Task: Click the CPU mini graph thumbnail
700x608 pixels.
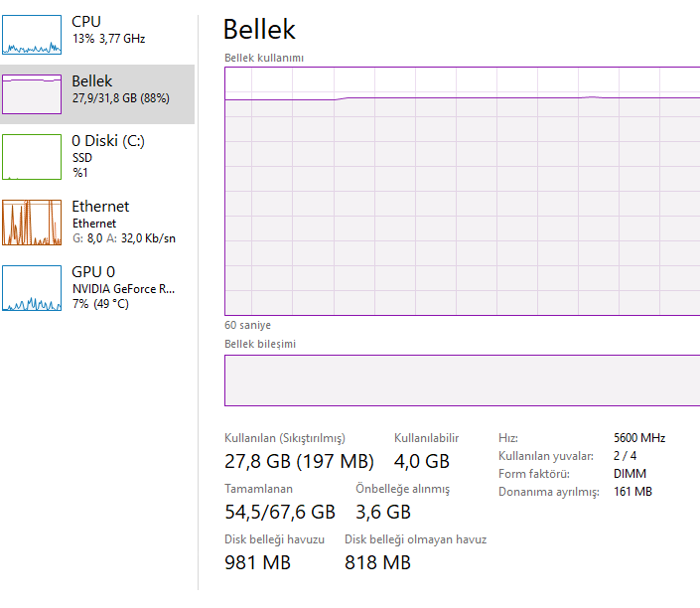Action: (32, 34)
